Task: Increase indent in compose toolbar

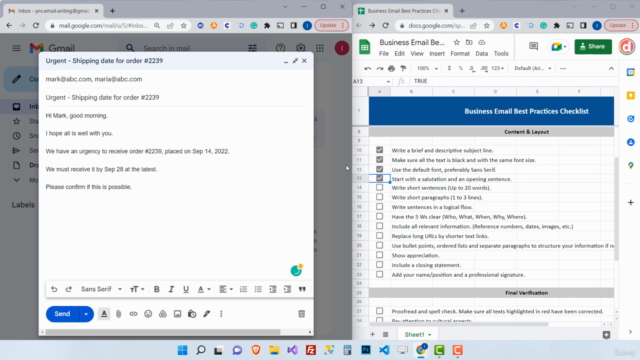Action: 287,289
